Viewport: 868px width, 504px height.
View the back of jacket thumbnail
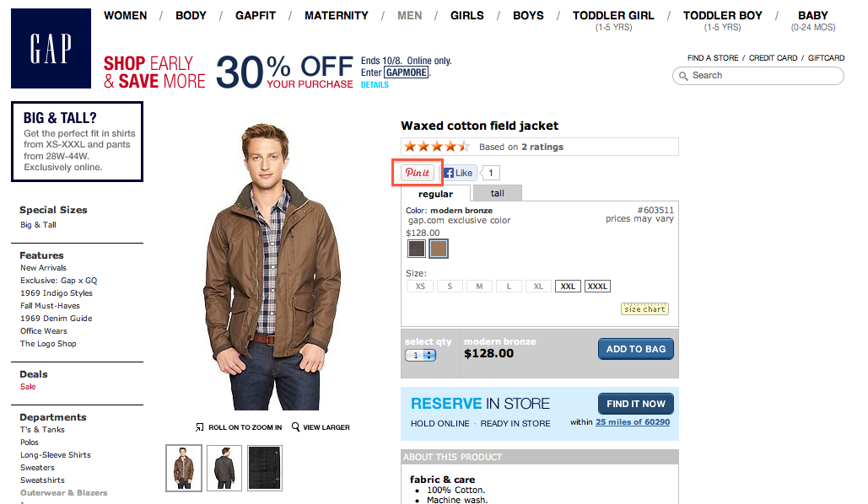[x=224, y=468]
